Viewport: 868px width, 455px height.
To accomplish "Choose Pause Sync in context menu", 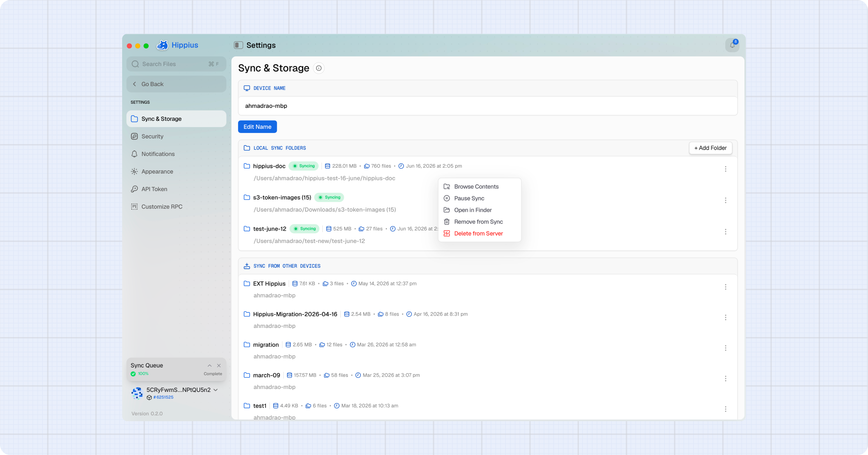I will coord(479,198).
